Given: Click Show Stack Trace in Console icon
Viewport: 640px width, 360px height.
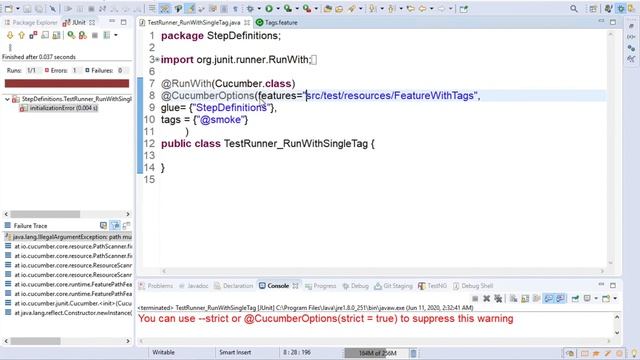Looking at the screenshot, I should [x=103, y=225].
